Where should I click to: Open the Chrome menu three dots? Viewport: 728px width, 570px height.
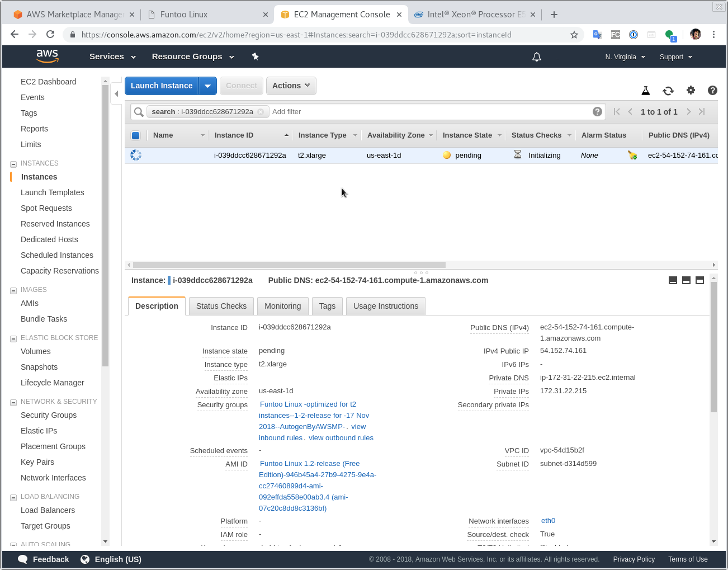tap(714, 34)
